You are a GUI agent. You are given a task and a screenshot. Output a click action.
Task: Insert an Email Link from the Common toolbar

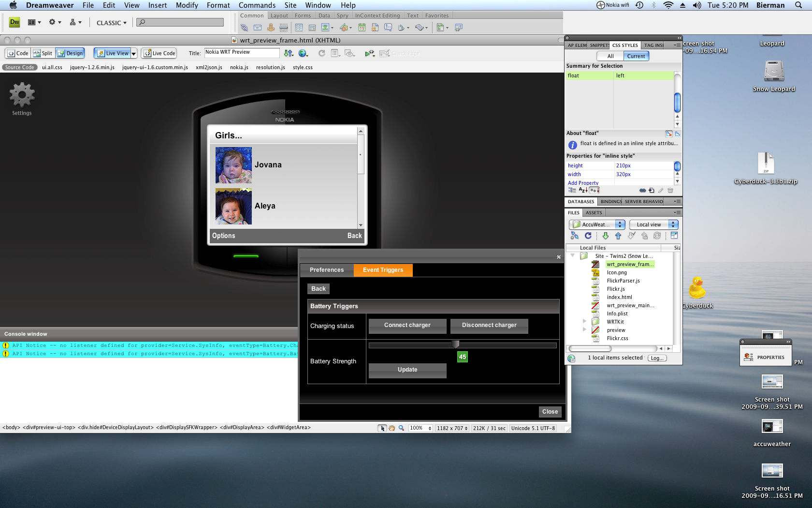258,28
